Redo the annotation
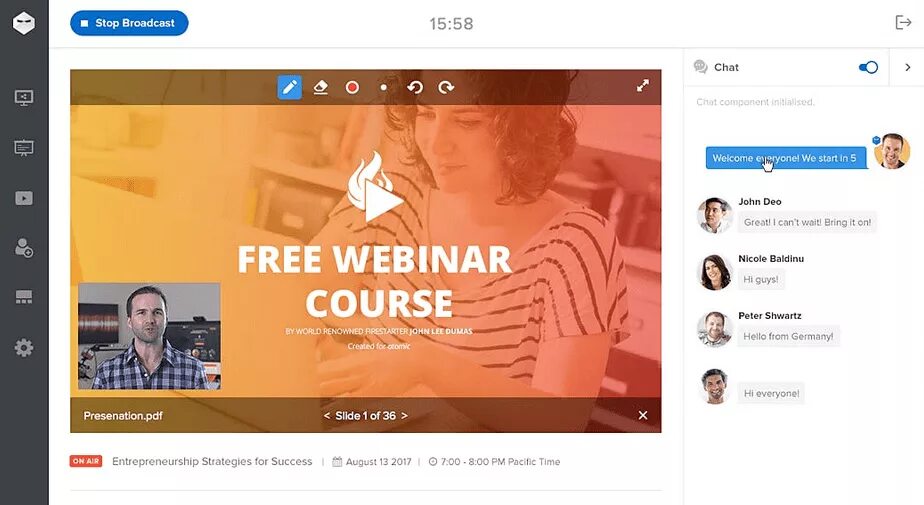This screenshot has width=924, height=505. (446, 87)
